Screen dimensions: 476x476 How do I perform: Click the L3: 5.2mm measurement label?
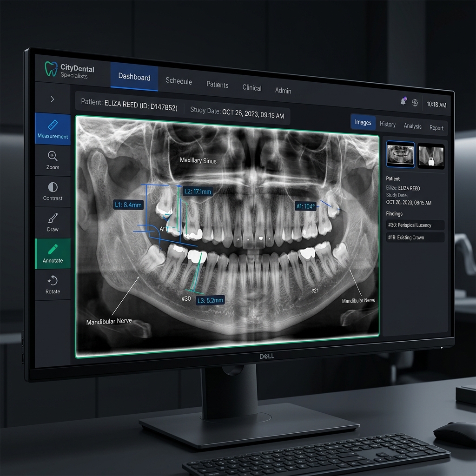[211, 301]
